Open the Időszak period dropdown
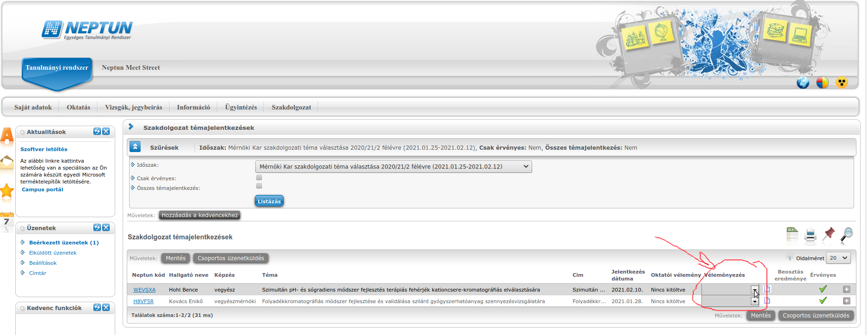The height and width of the screenshot is (335, 868). pos(393,166)
